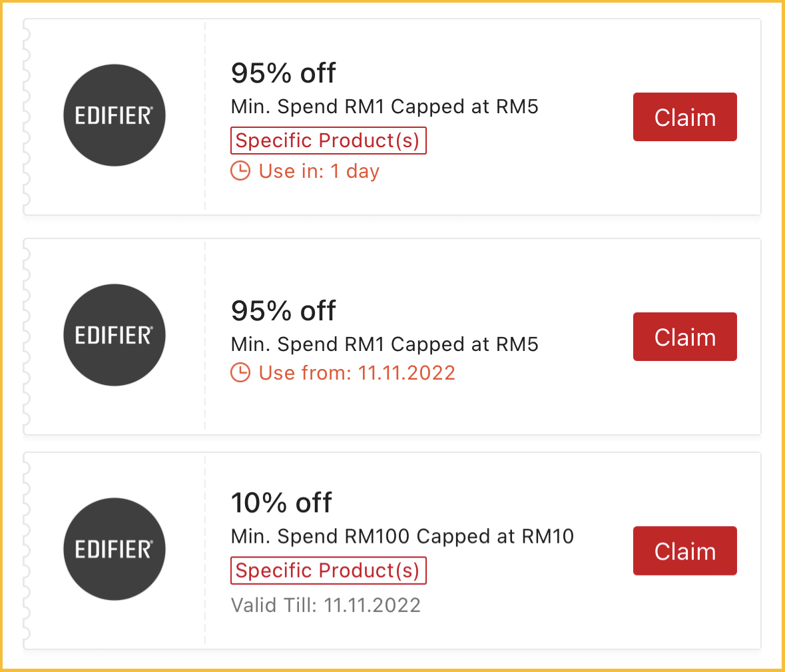Select the '95% off' heading on the 11.11.2022 voucher
Image resolution: width=785 pixels, height=672 pixels.
283,311
